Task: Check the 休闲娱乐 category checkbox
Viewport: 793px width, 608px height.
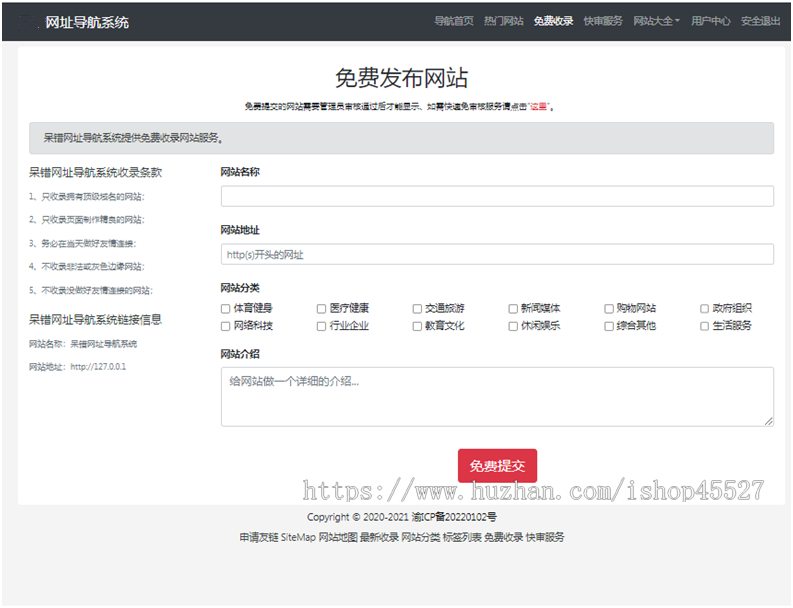Action: (x=513, y=326)
